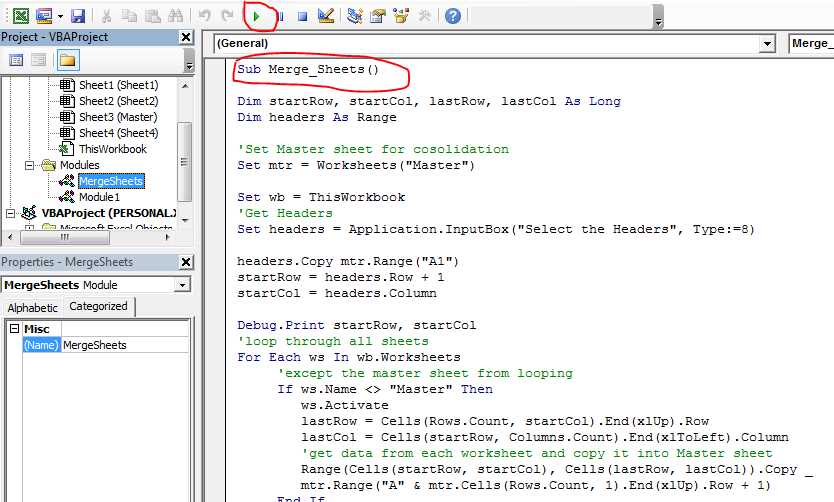Click 'Debug.Print startRow, startCol' line

pos(356,325)
